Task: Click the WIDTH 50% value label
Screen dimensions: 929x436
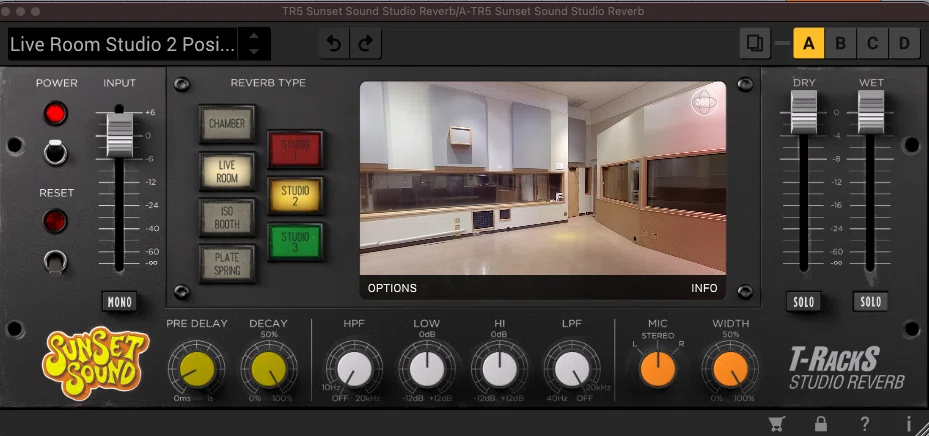Action: (x=731, y=335)
